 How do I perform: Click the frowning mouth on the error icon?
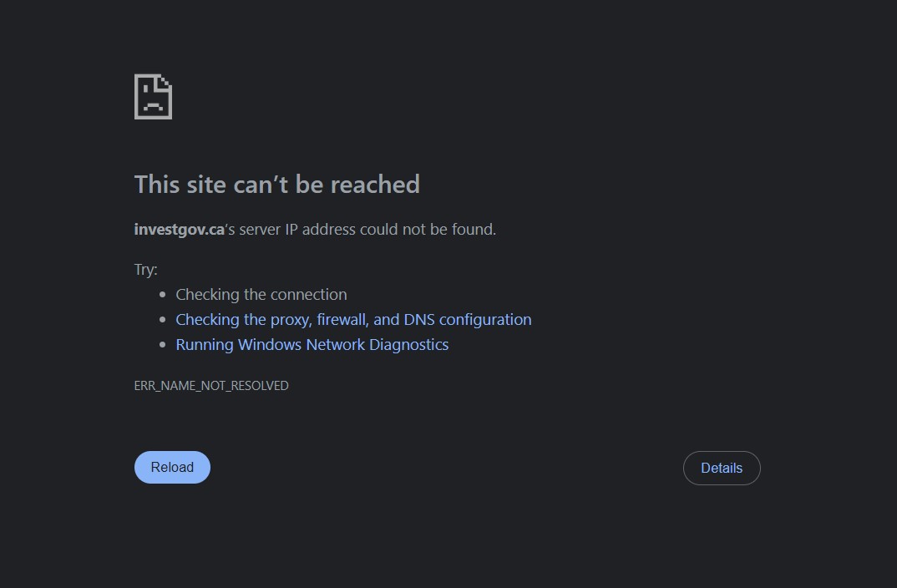click(x=153, y=106)
